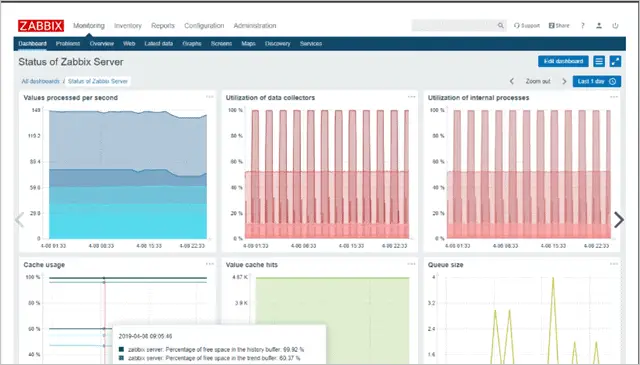Select the Services submenu tab
640x365 pixels.
pyautogui.click(x=311, y=44)
